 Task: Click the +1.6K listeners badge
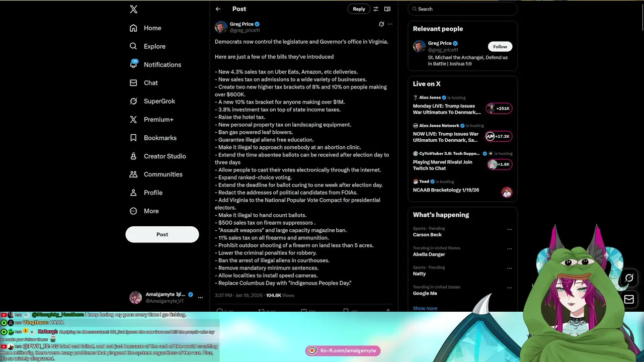tap(500, 164)
